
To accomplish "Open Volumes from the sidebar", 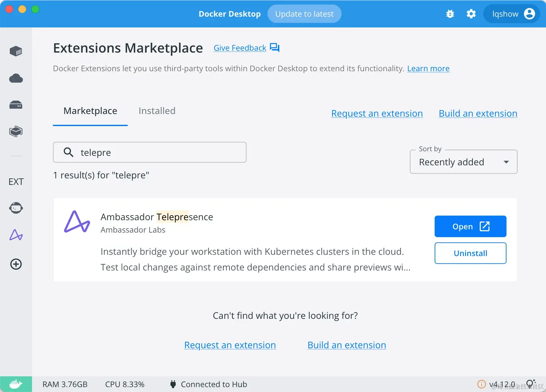I will click(x=16, y=105).
